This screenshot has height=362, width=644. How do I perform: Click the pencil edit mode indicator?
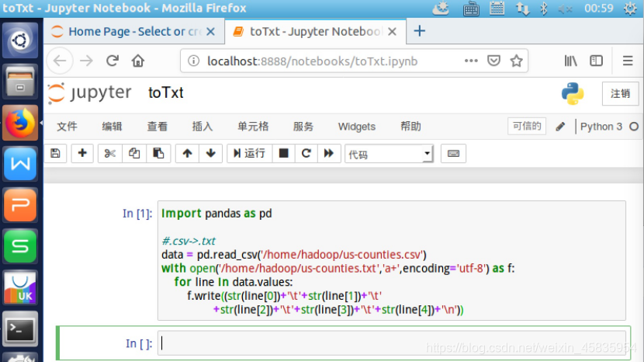tap(560, 127)
